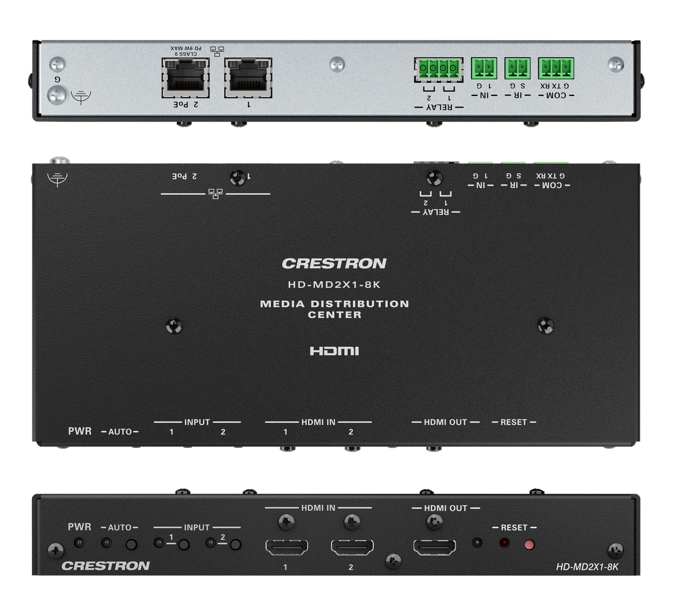Click the 2 PoE Ethernet port on the rear panel
The height and width of the screenshot is (616, 673).
pos(186,77)
